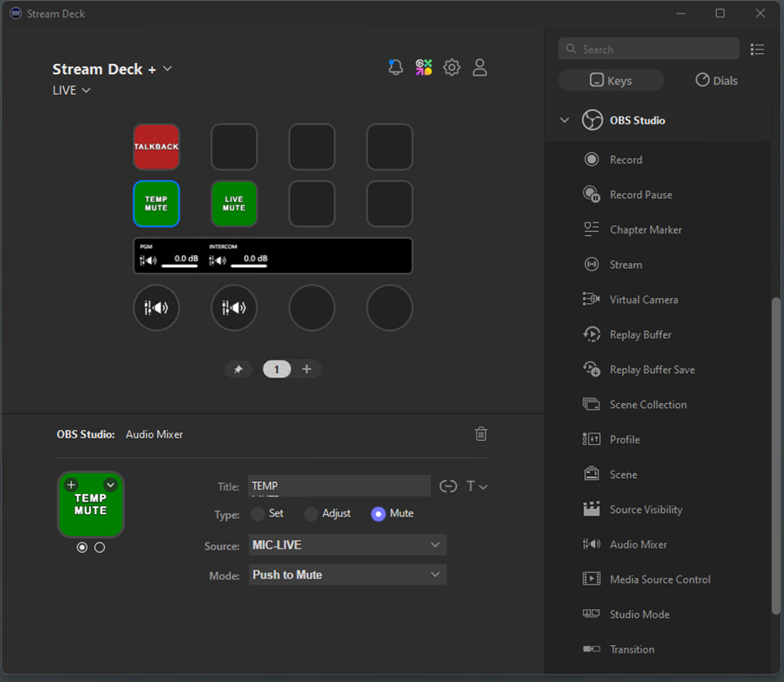The width and height of the screenshot is (784, 682).
Task: Click the Title text field
Action: [x=339, y=485]
